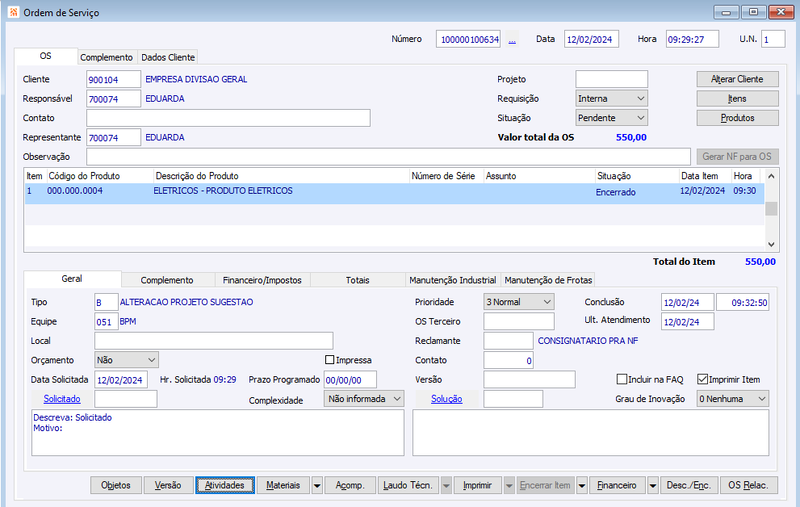Open the Número lookup ellipsis link
Image resolution: width=800 pixels, height=507 pixels.
tap(512, 40)
